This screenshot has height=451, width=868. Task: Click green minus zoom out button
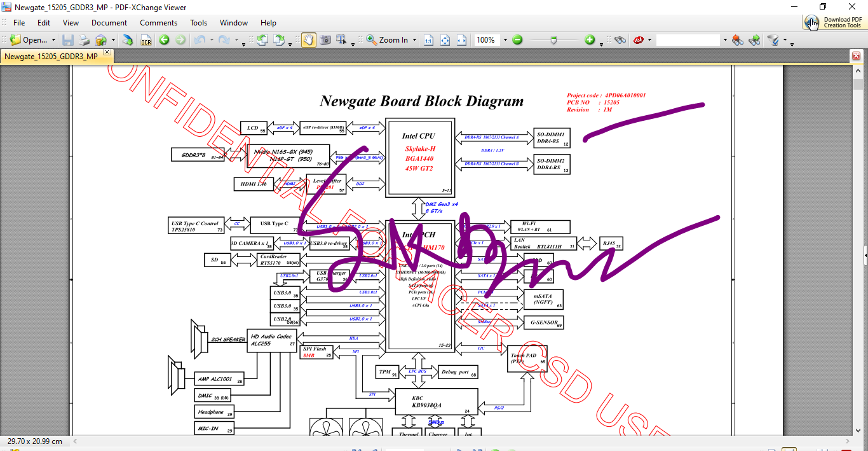click(517, 40)
